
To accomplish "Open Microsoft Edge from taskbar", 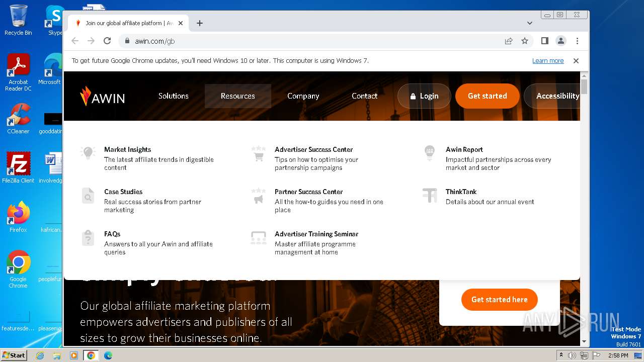I will [108, 355].
